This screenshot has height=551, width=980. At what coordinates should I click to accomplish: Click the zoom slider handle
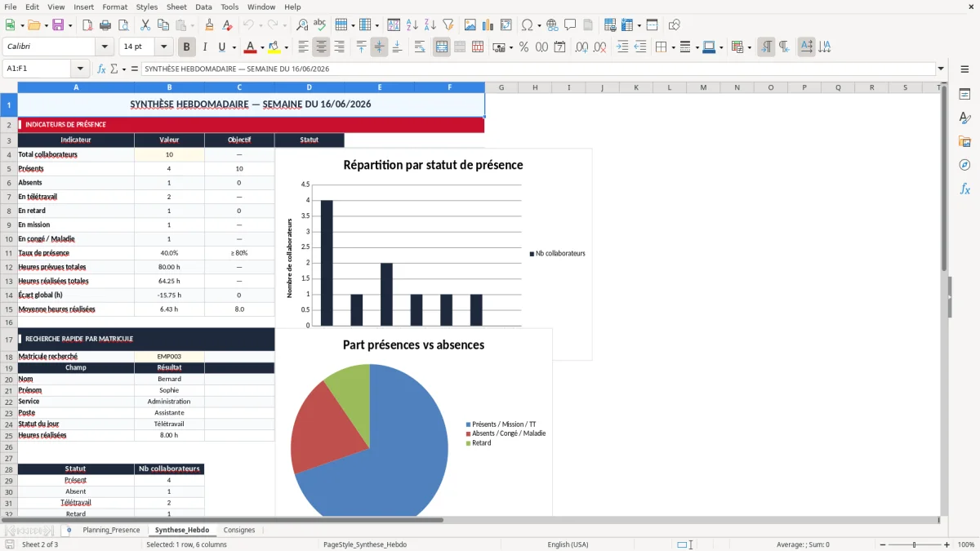pyautogui.click(x=914, y=544)
